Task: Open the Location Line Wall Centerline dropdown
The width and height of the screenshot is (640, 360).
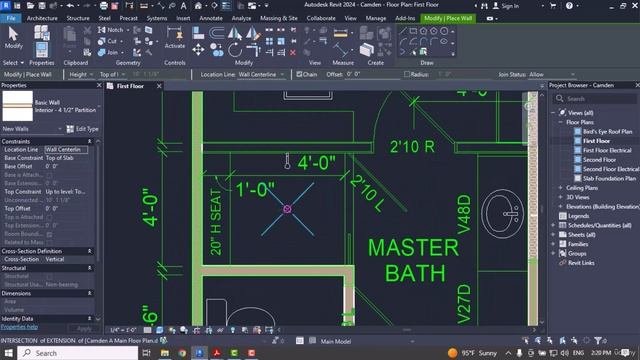Action: coord(261,74)
